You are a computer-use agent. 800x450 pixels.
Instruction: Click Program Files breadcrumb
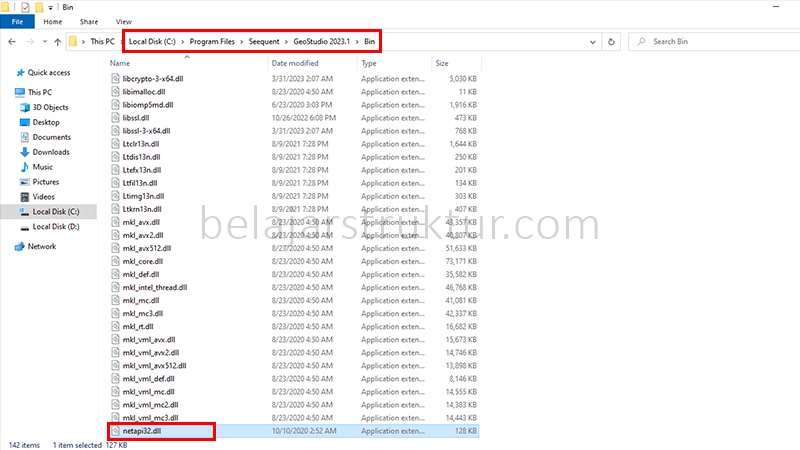(x=212, y=41)
